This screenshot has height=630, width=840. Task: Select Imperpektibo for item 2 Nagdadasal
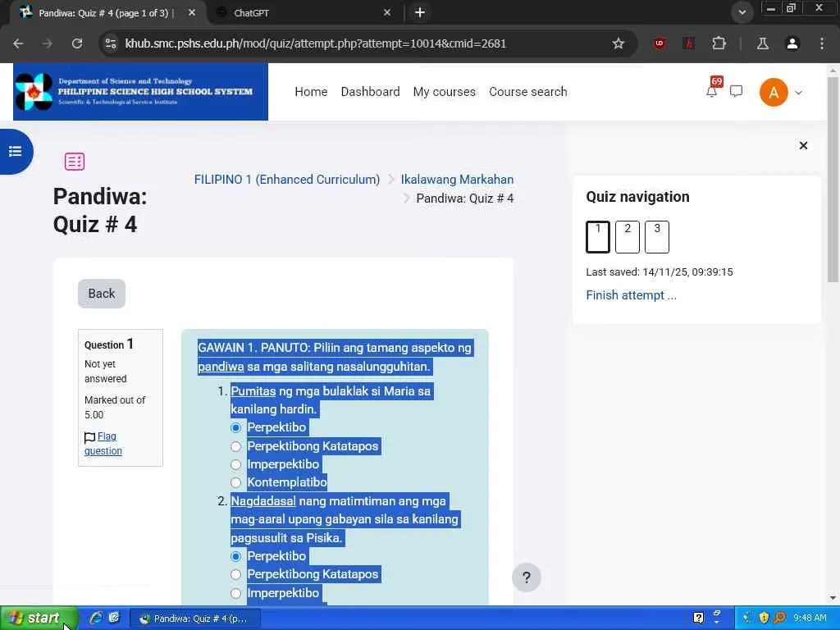point(235,593)
